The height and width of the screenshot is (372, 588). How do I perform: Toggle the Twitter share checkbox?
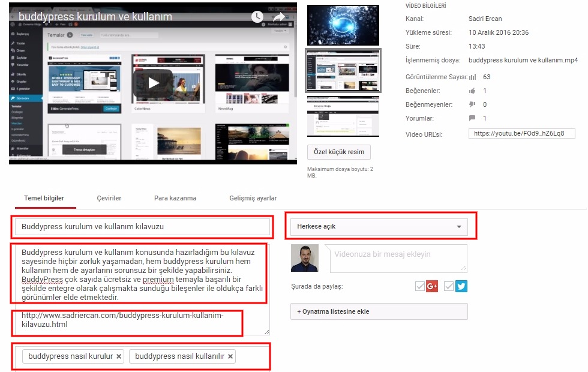449,287
